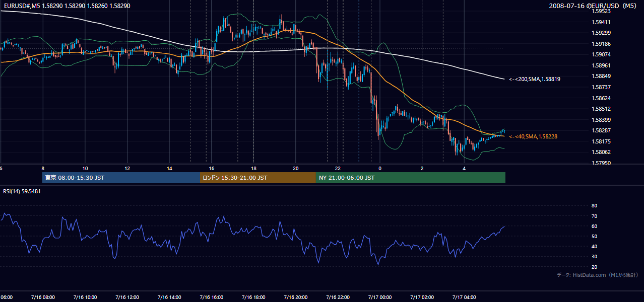Viewport: 644px width, 302px height.
Task: Click the '<-<40,SMA,1.58228' moving average label
Action: point(533,136)
